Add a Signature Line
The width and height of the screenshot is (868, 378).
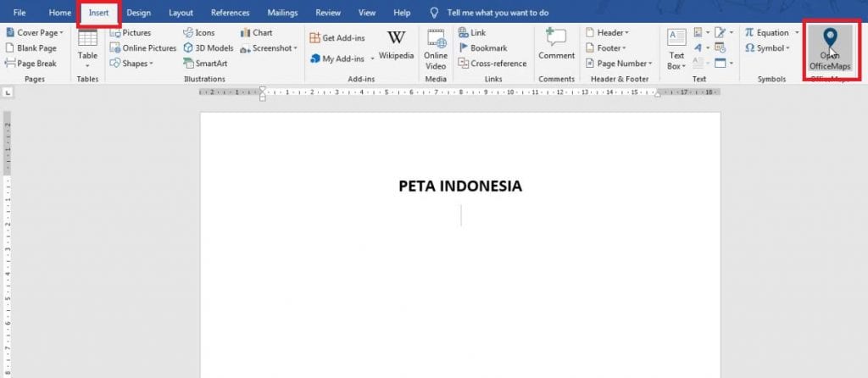click(x=724, y=33)
